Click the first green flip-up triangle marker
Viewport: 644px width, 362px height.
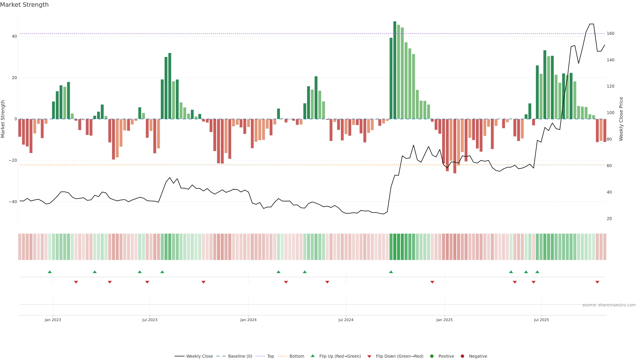tap(50, 272)
